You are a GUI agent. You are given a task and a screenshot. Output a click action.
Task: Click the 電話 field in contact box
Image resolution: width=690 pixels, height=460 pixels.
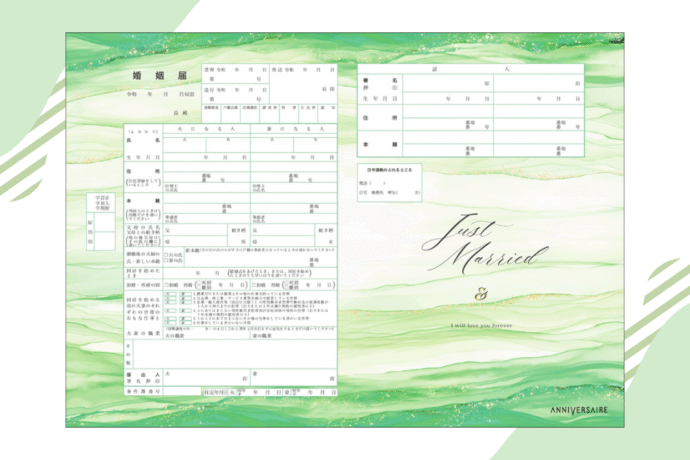click(372, 183)
